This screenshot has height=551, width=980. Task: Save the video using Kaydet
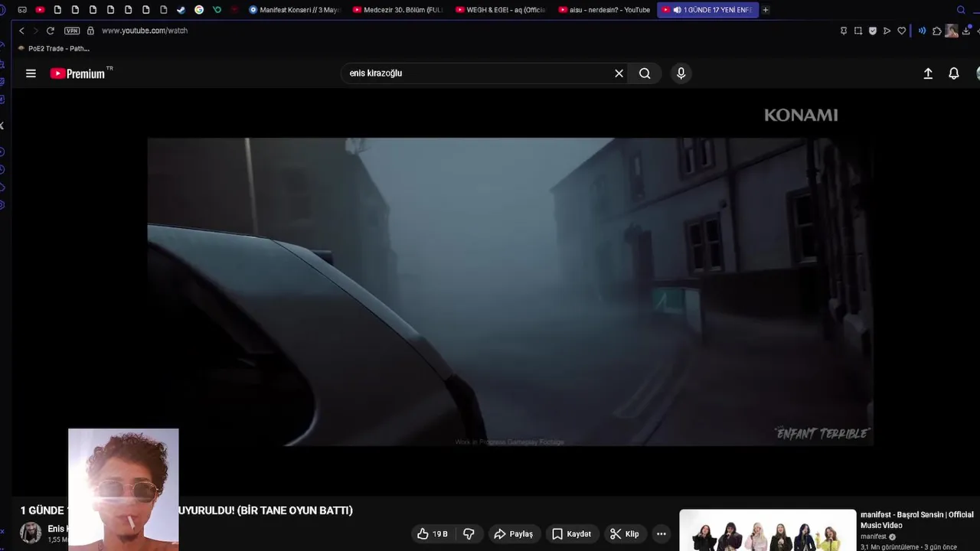pos(572,534)
